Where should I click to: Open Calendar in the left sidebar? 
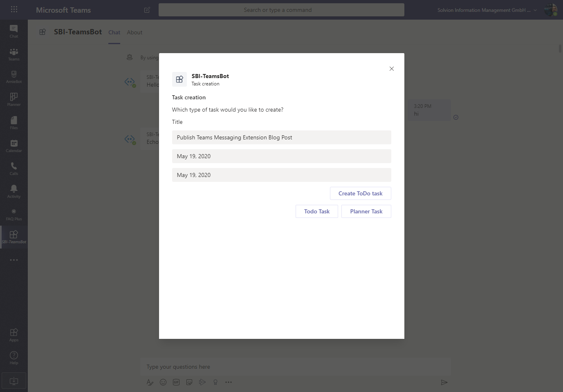click(14, 146)
